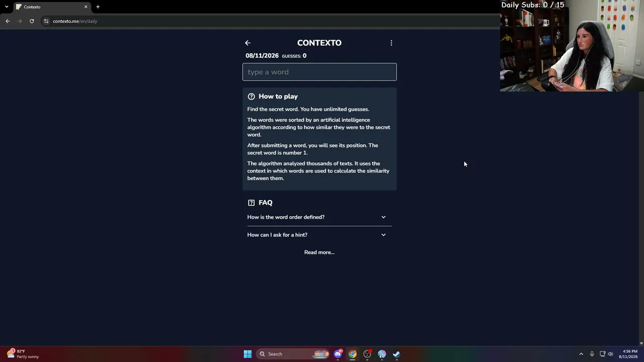Click the page scrollbar down arrow

[x=641, y=343]
